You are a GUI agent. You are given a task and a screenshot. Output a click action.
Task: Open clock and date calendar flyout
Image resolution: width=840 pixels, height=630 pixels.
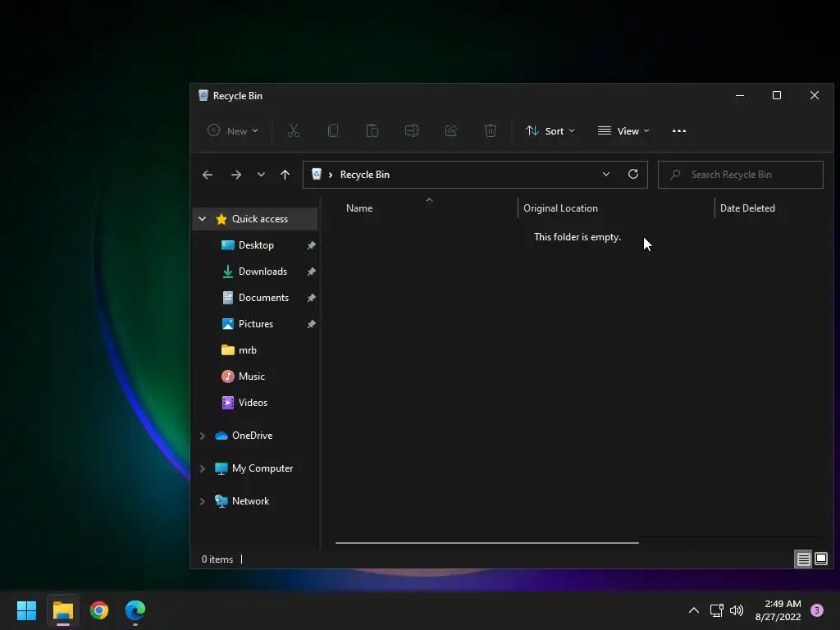(x=778, y=610)
